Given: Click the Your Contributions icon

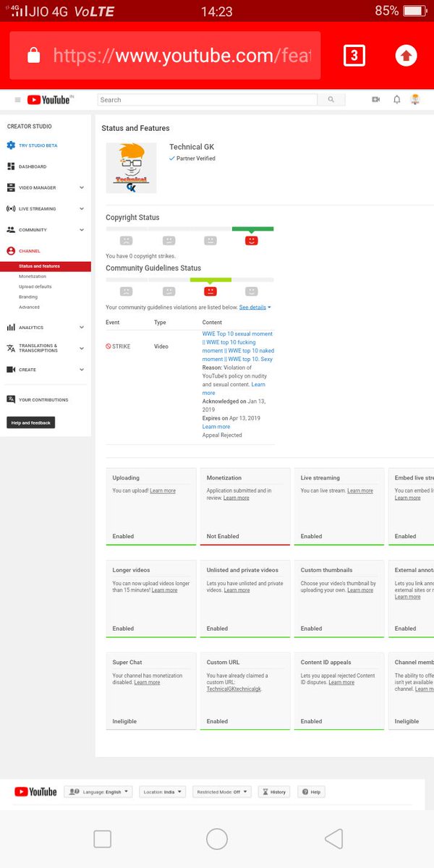Looking at the screenshot, I should point(11,399).
